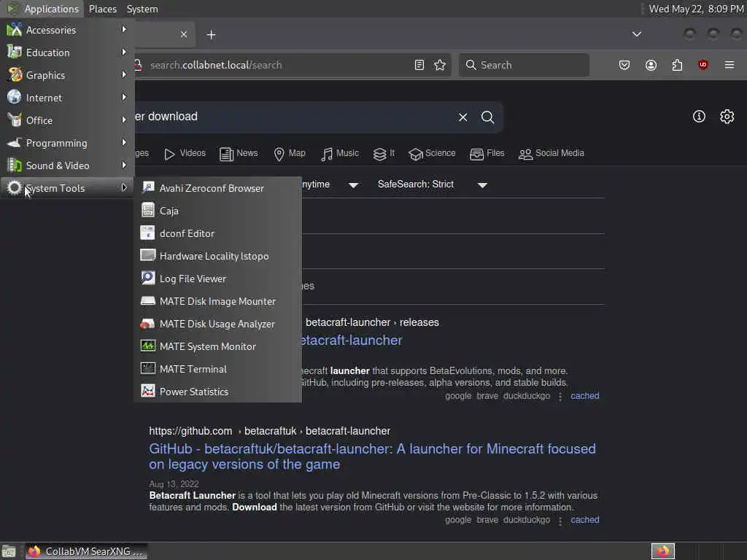Close the current Firefox tab
The image size is (747, 560).
(183, 34)
